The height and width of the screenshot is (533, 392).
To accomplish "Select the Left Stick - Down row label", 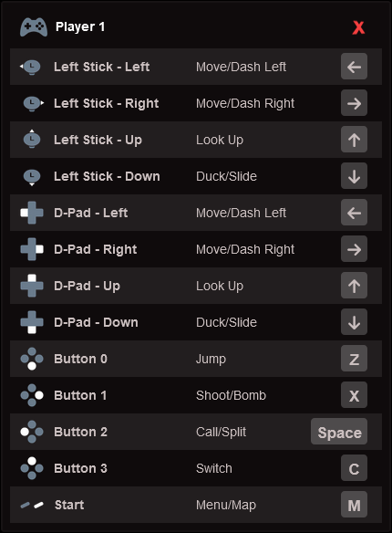I will pyautogui.click(x=107, y=176).
